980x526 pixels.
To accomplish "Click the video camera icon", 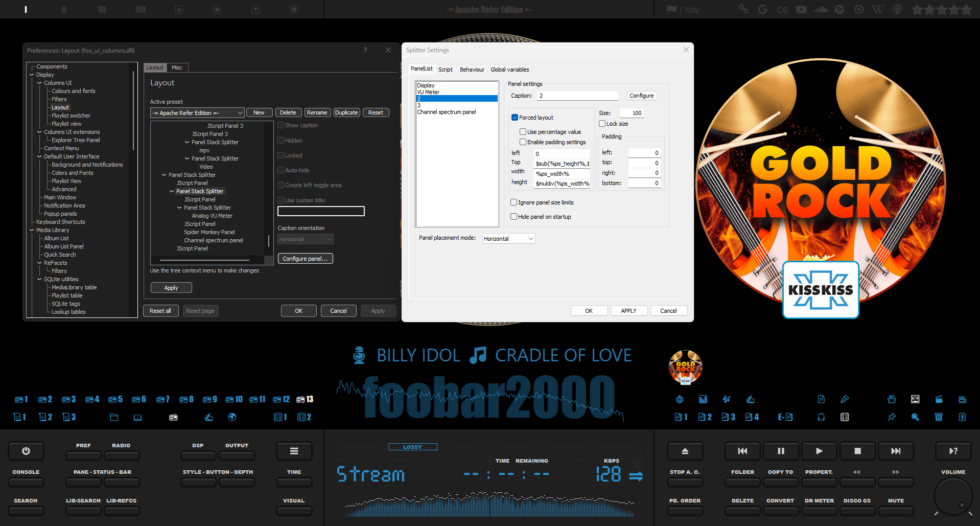I will (x=962, y=399).
